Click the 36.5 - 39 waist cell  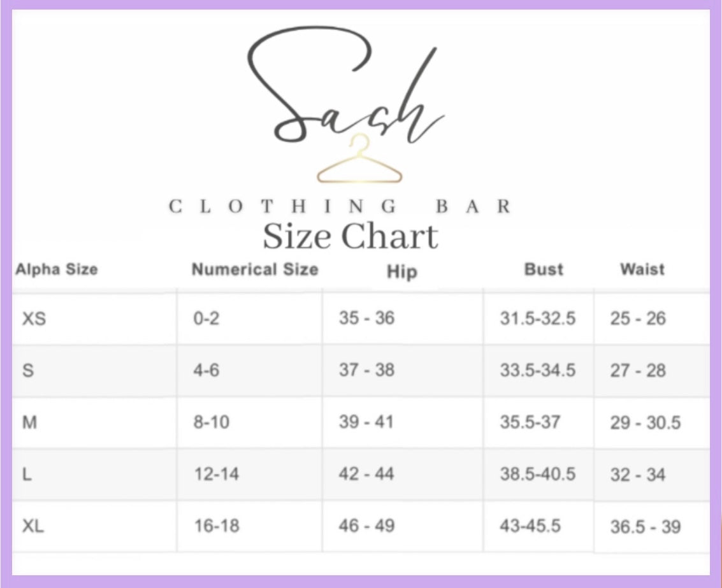click(645, 527)
